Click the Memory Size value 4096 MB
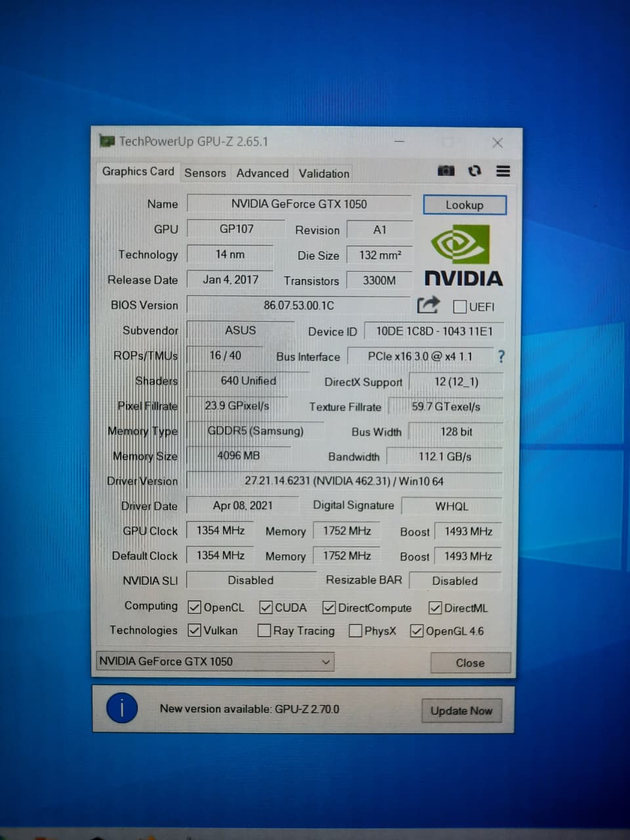The height and width of the screenshot is (840, 630). coord(238,455)
